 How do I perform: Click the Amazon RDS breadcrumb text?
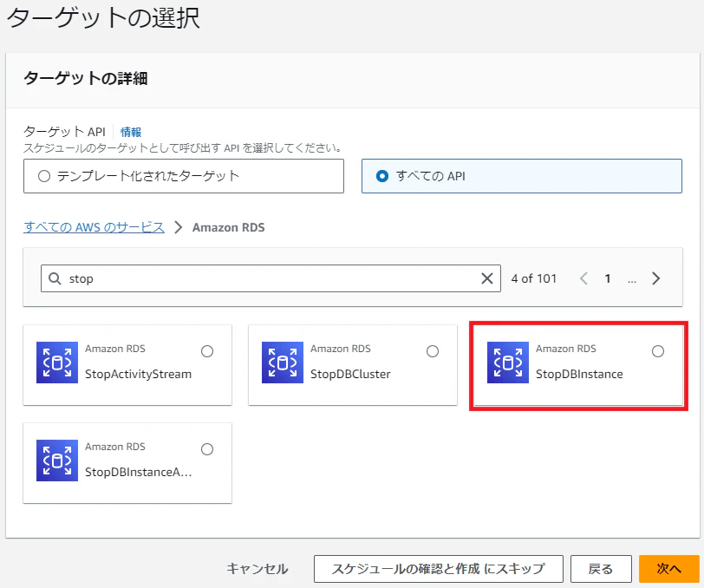[229, 228]
